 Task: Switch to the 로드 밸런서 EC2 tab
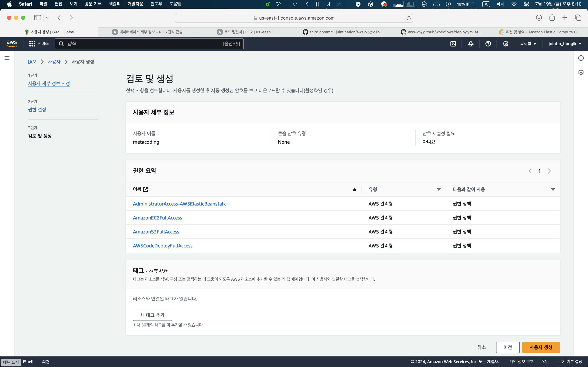[x=245, y=32]
